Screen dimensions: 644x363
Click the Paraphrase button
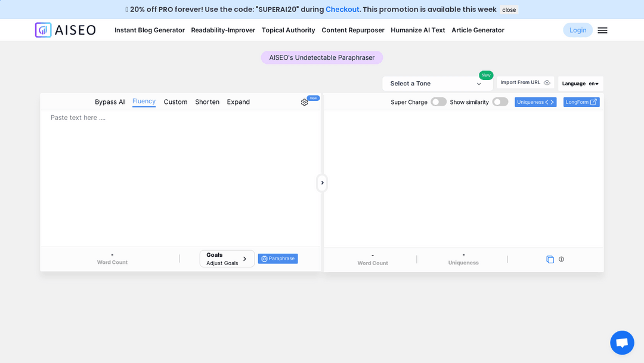(278, 259)
